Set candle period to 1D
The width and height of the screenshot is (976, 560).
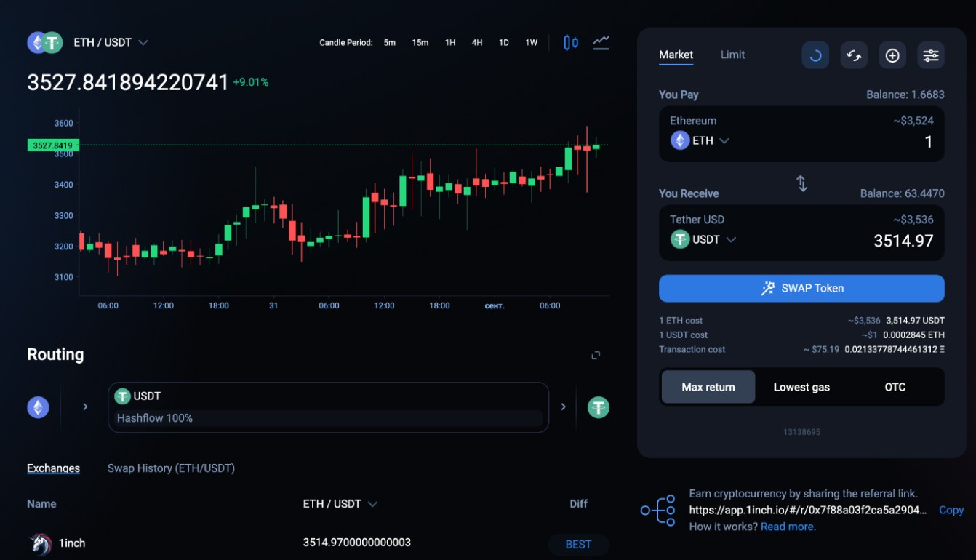pyautogui.click(x=503, y=43)
